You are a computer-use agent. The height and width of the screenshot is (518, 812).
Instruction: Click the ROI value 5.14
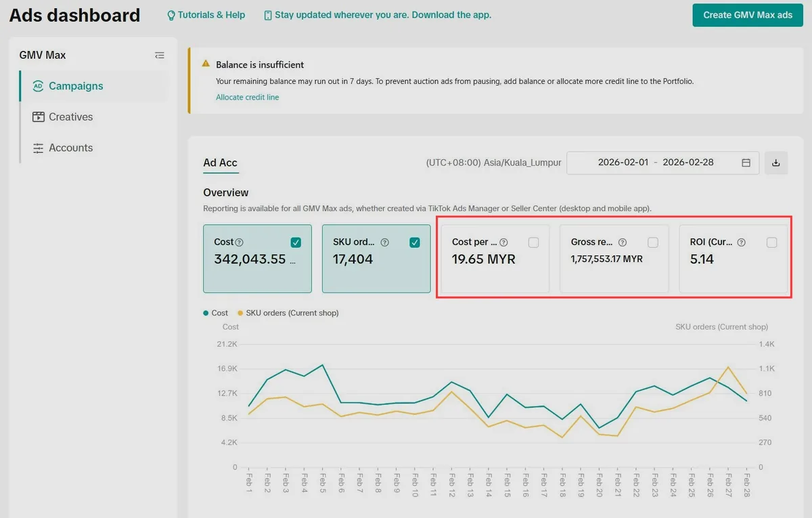point(702,259)
